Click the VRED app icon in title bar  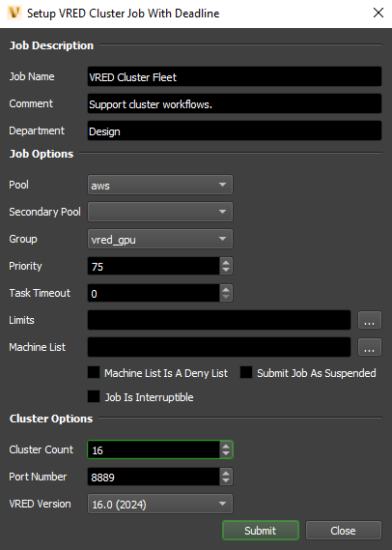coord(14,13)
